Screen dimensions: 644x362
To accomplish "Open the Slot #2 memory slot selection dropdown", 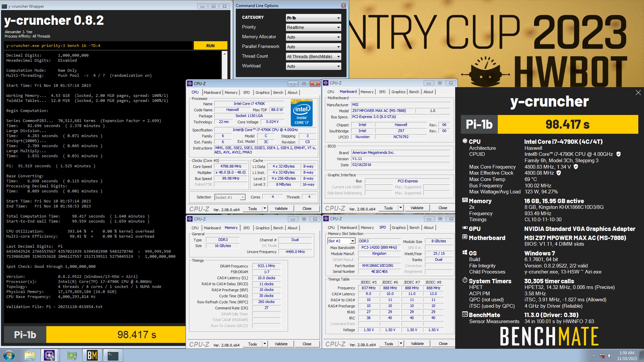I will click(x=341, y=241).
